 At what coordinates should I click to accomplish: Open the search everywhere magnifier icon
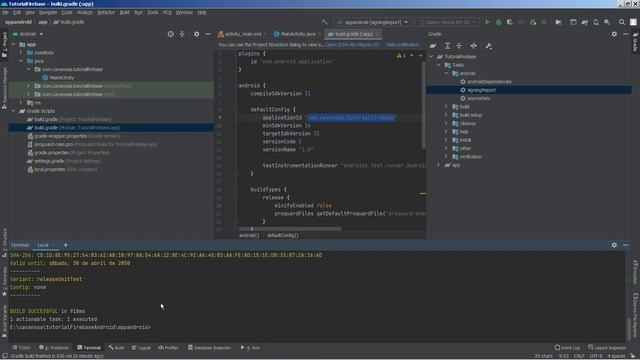pos(622,22)
